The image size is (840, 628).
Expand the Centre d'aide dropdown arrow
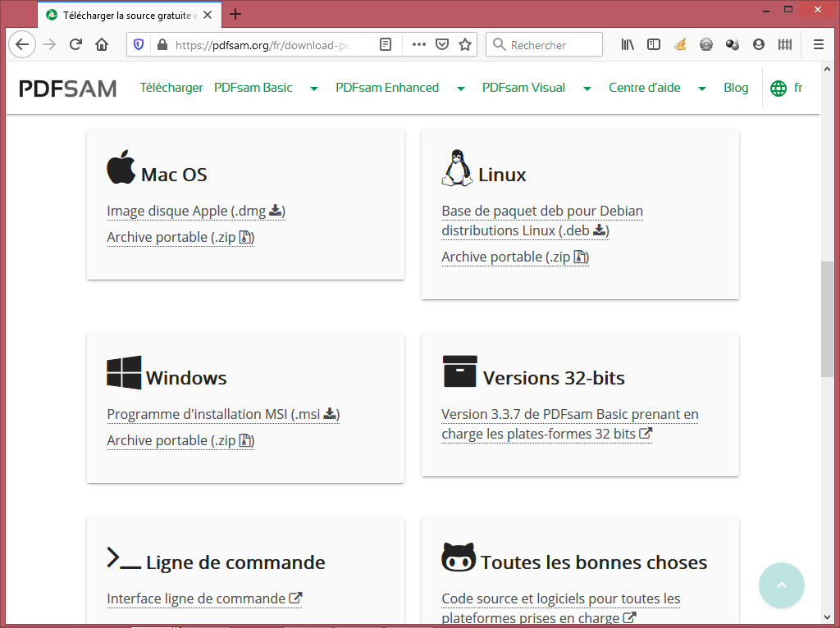[702, 89]
